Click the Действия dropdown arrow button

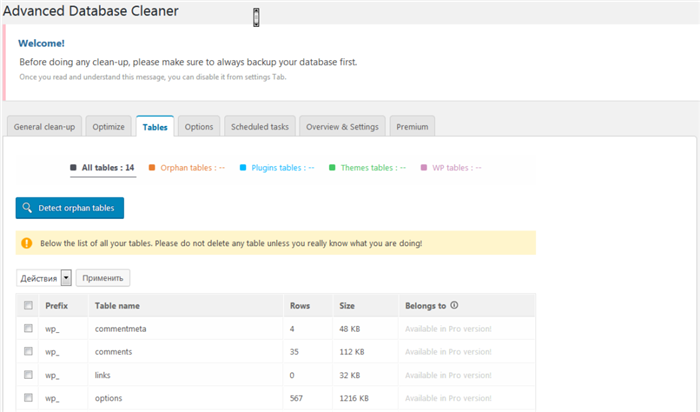(x=66, y=278)
